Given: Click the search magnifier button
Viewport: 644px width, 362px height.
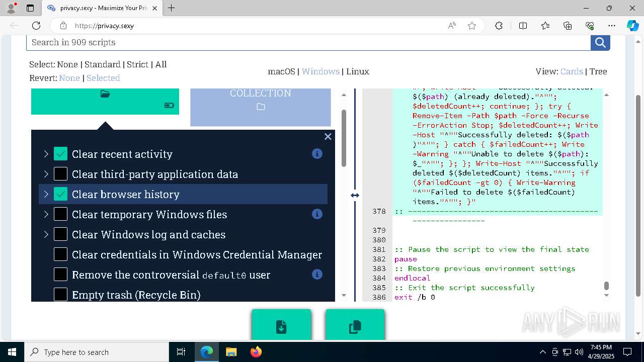Looking at the screenshot, I should click(600, 42).
